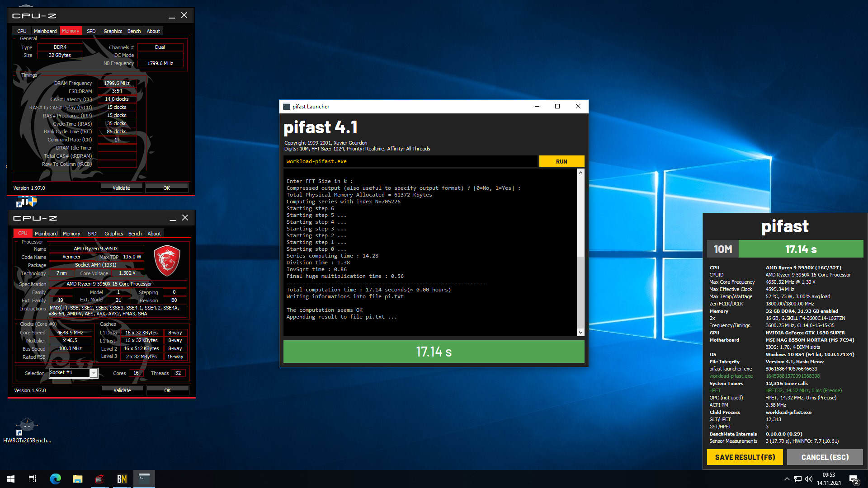Click Core Speed value 4648.9 MHz

pyautogui.click(x=70, y=333)
